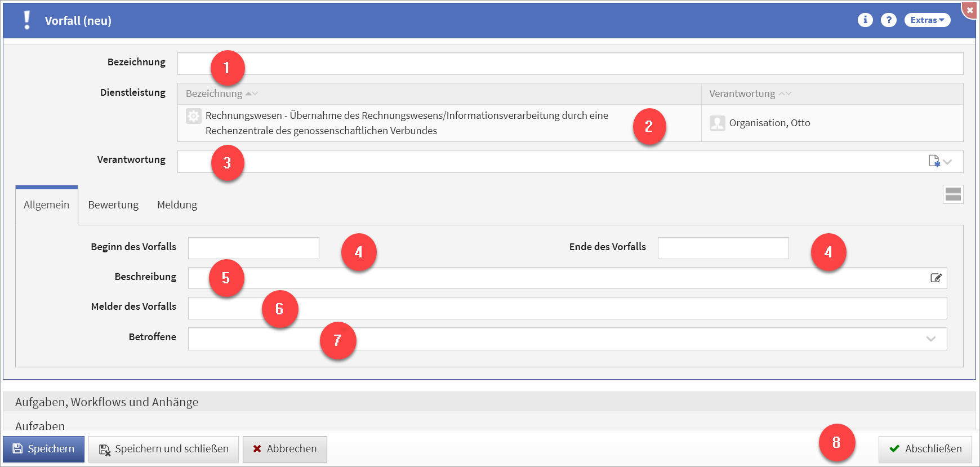The image size is (980, 467).
Task: Click the Speichern button
Action: click(x=43, y=449)
